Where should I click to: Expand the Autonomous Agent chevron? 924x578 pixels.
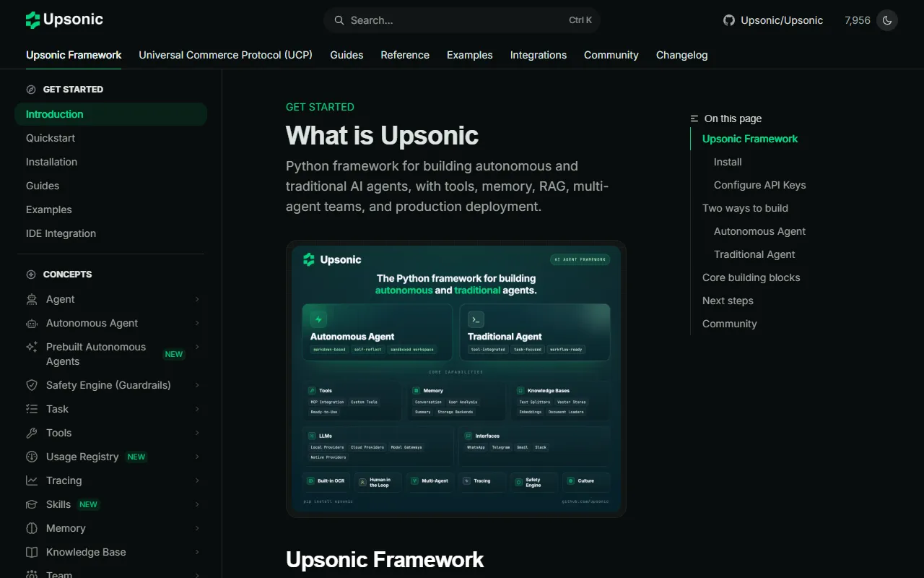click(x=197, y=323)
